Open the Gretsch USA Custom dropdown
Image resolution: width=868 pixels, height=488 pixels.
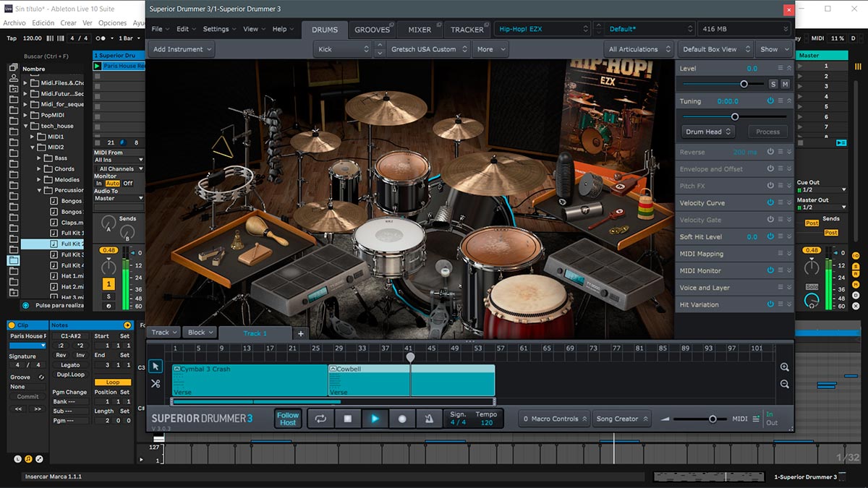428,49
